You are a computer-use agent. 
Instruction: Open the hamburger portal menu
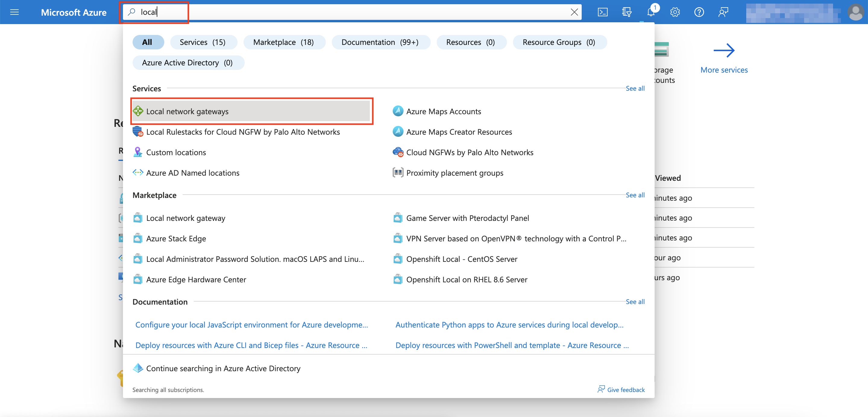pos(14,12)
